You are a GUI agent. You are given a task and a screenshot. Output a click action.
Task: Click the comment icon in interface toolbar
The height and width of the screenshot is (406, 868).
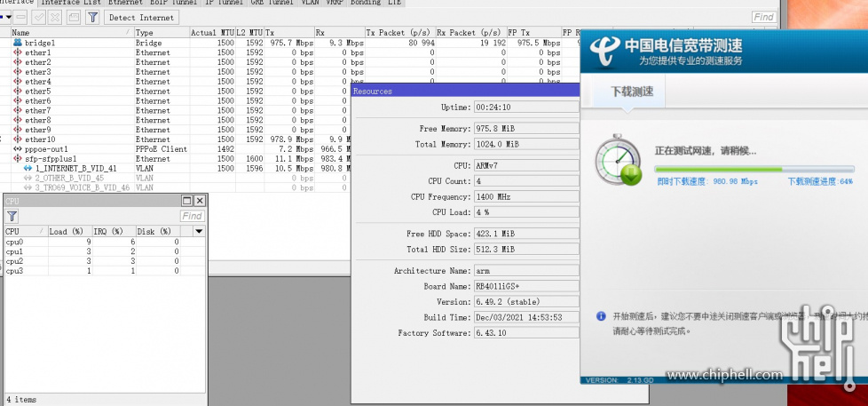[x=74, y=17]
